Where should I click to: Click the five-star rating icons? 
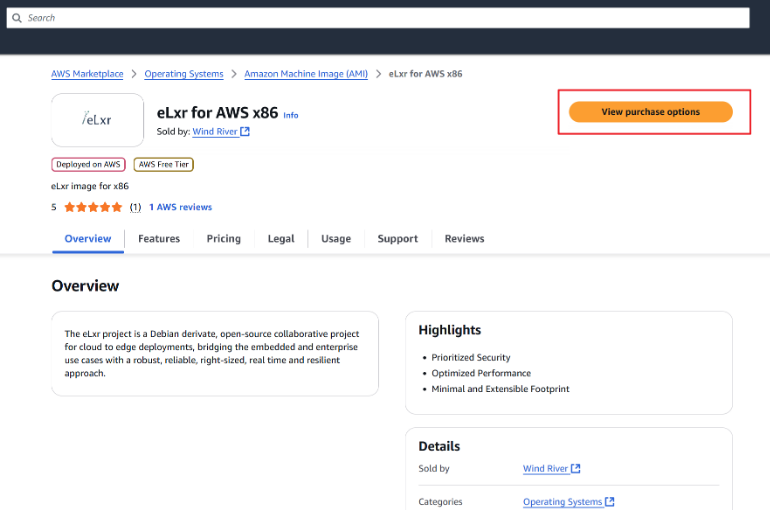[x=93, y=207]
